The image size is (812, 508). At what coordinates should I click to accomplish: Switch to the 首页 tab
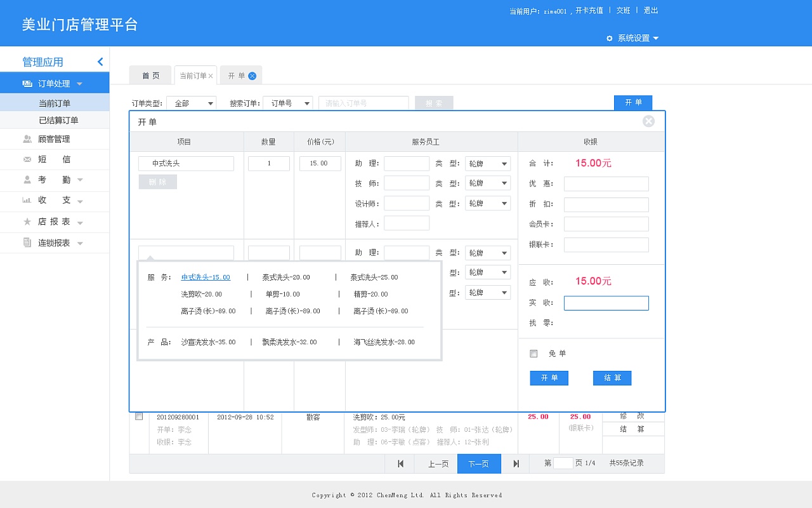click(150, 75)
